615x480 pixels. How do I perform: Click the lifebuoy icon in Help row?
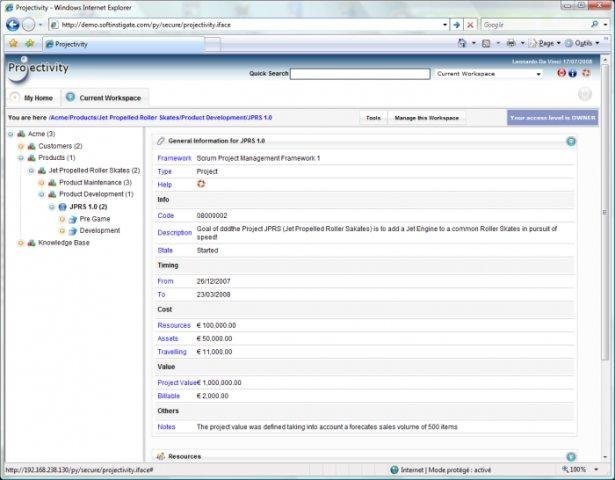[201, 184]
